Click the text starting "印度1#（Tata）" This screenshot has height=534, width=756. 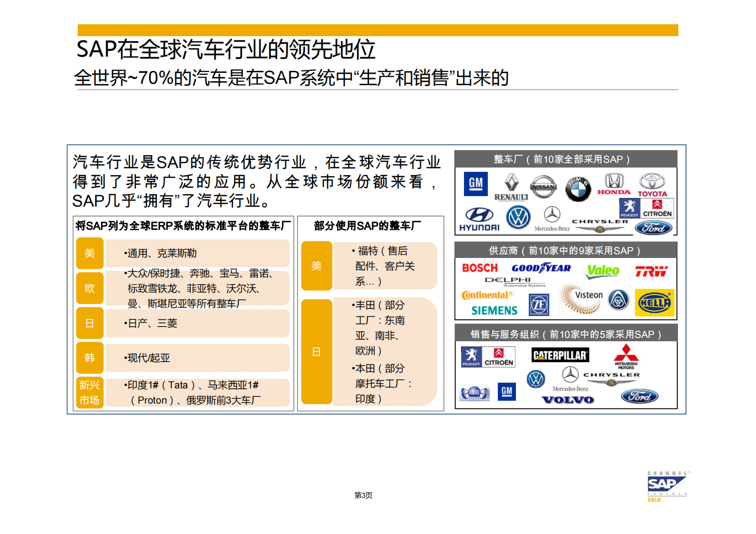coord(192,393)
